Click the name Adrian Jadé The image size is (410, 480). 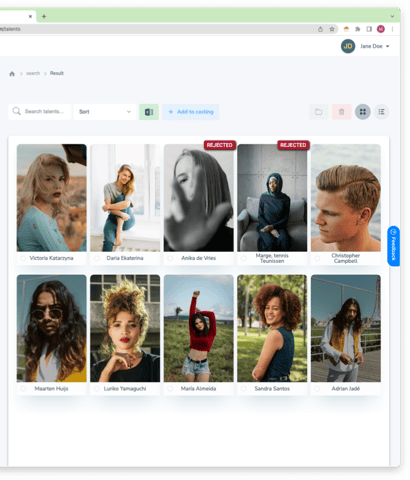tap(346, 389)
